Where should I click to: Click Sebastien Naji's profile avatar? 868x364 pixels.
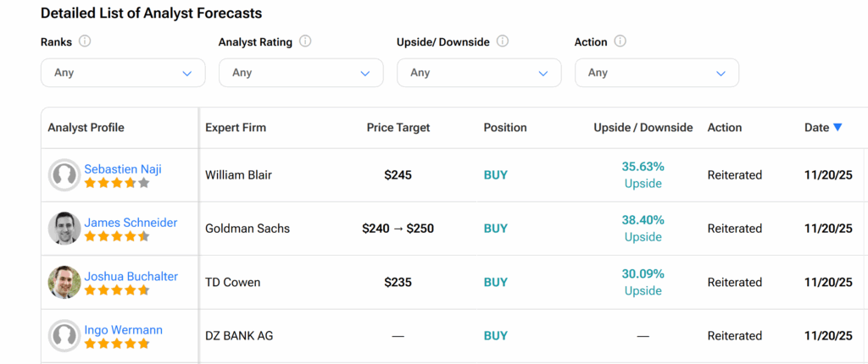pos(64,175)
